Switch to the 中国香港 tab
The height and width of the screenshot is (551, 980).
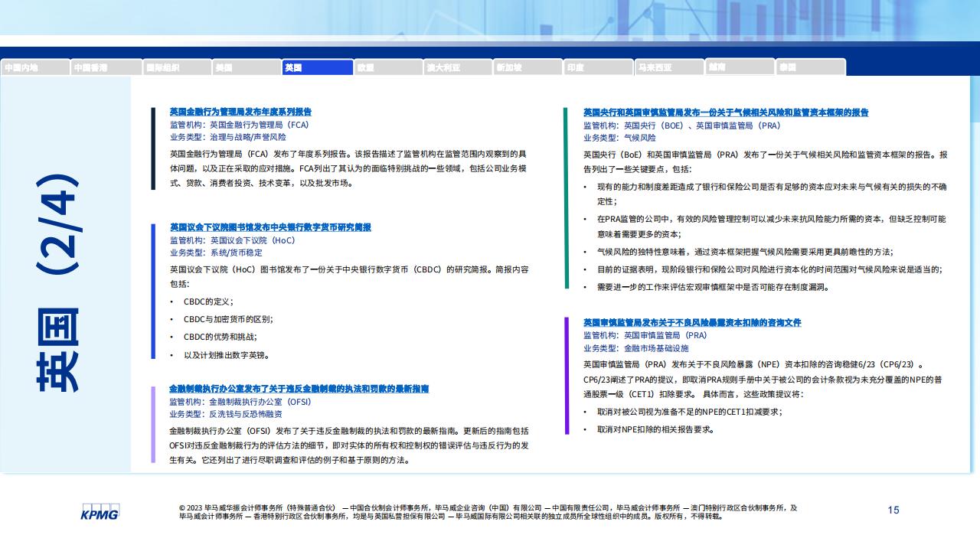(x=106, y=67)
